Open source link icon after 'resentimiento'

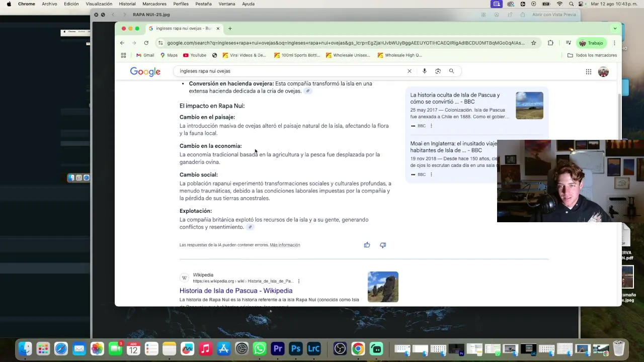pyautogui.click(x=250, y=227)
